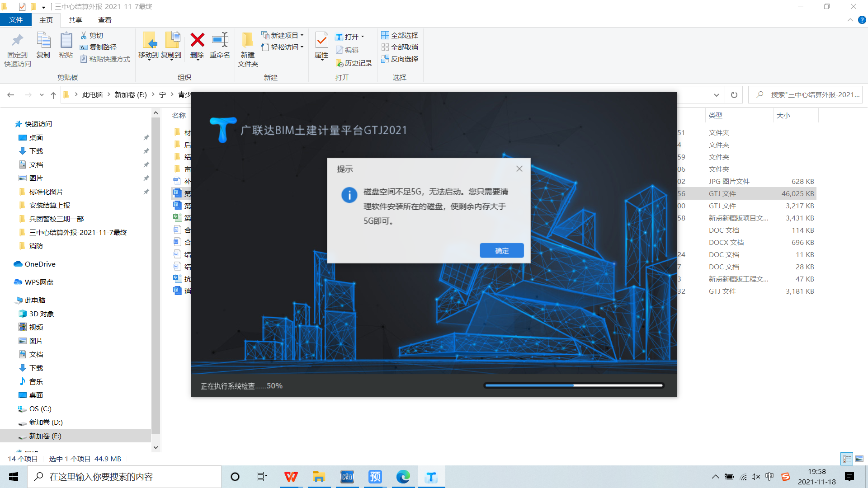Open the notification center icon
The width and height of the screenshot is (868, 488).
[x=849, y=477]
